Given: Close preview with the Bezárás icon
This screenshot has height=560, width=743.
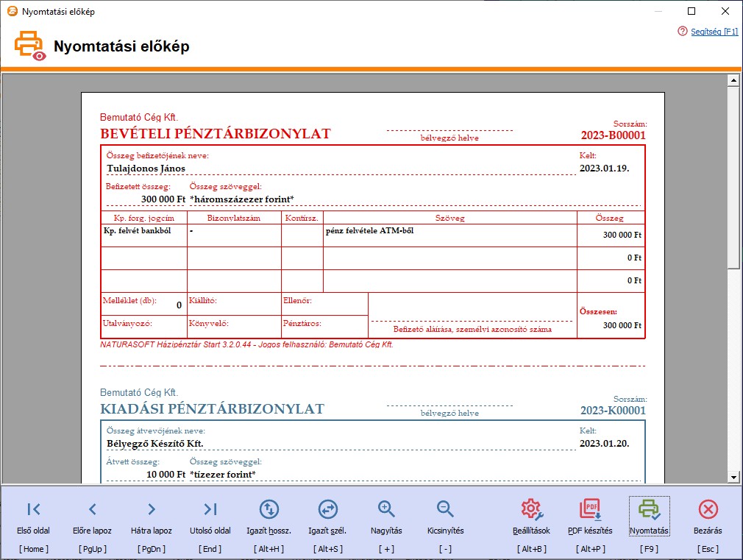Looking at the screenshot, I should [x=708, y=509].
